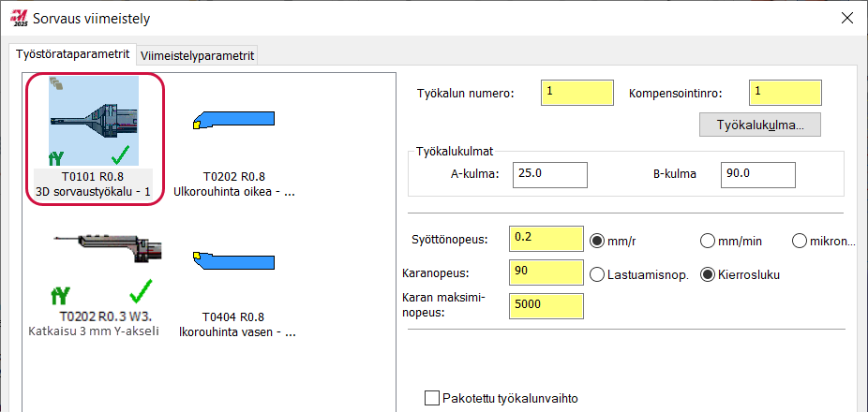Image resolution: width=868 pixels, height=412 pixels.
Task: Select the T0202 Ulkorouhinta oikea tool icon
Action: click(x=233, y=120)
